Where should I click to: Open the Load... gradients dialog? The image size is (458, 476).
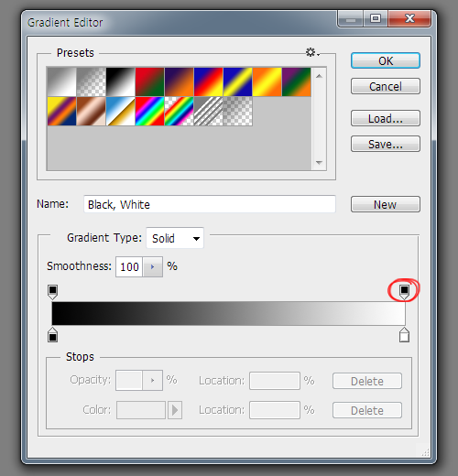[386, 118]
